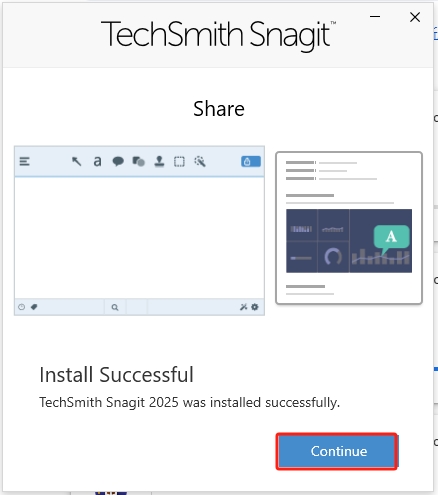
Task: Click the 'Install Successful' heading text
Action: click(116, 374)
